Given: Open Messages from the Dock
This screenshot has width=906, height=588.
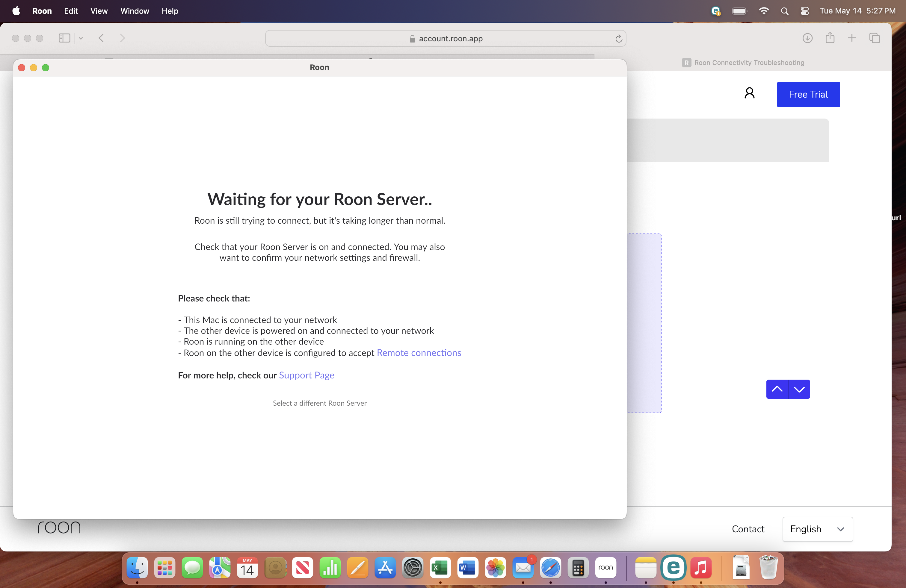Looking at the screenshot, I should (x=192, y=568).
